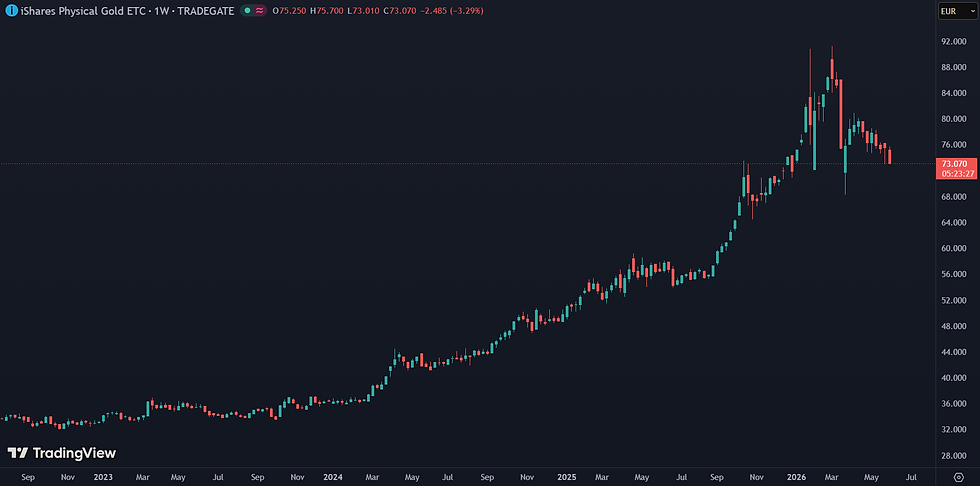The width and height of the screenshot is (980, 486).
Task: Click the 68.000 price axis label
Action: point(954,197)
